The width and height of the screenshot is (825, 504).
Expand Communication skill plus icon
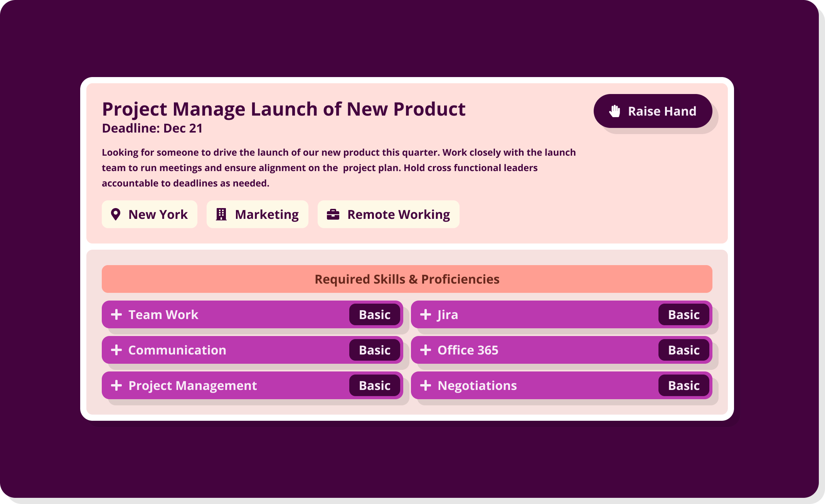tap(116, 350)
